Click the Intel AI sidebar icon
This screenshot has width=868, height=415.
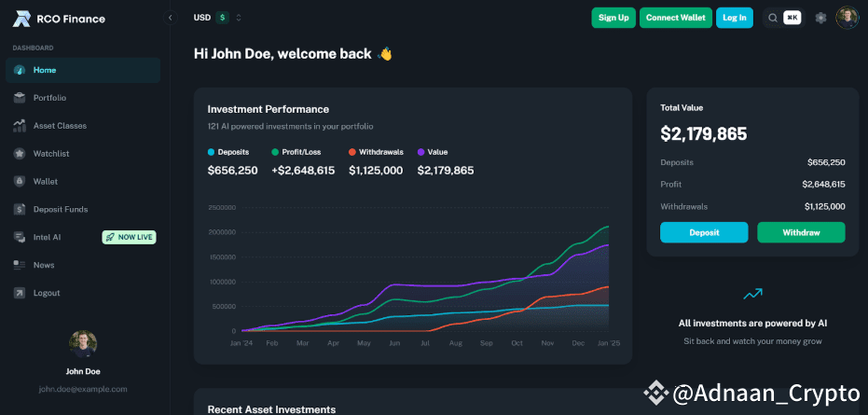click(20, 238)
